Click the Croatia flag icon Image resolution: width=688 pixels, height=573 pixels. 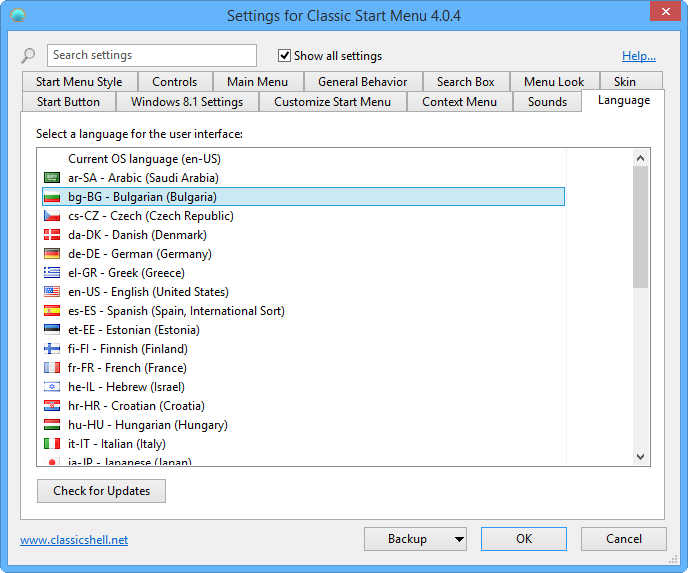(52, 406)
